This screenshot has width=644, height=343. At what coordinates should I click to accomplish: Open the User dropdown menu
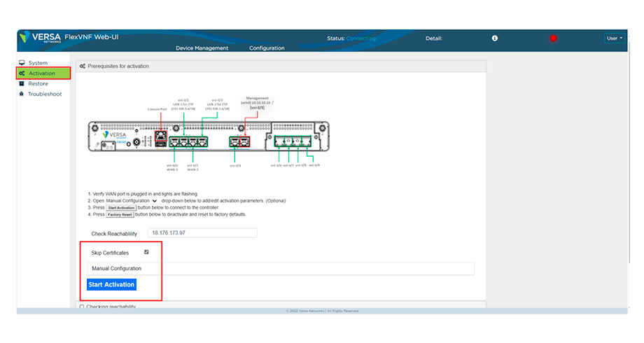(614, 38)
